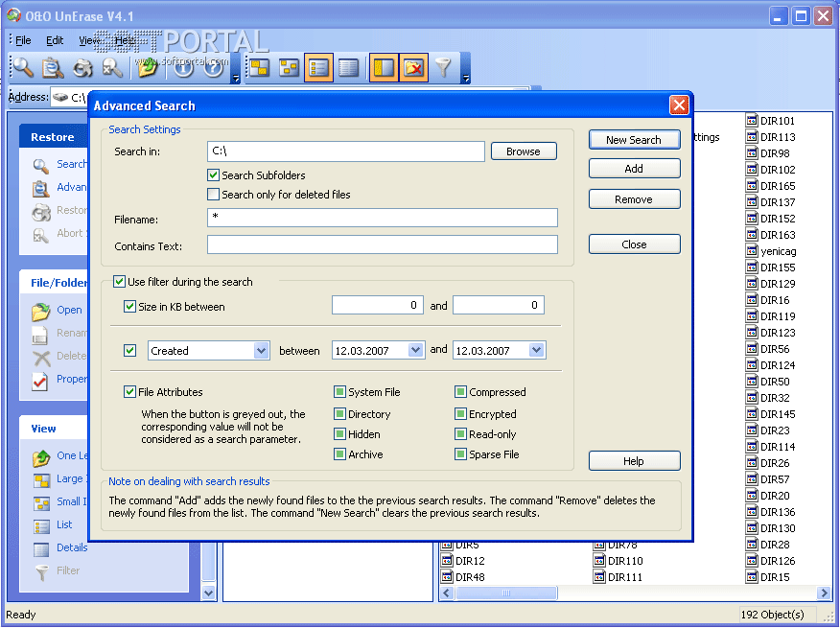The width and height of the screenshot is (840, 628).
Task: Click the Remove button
Action: click(x=634, y=199)
